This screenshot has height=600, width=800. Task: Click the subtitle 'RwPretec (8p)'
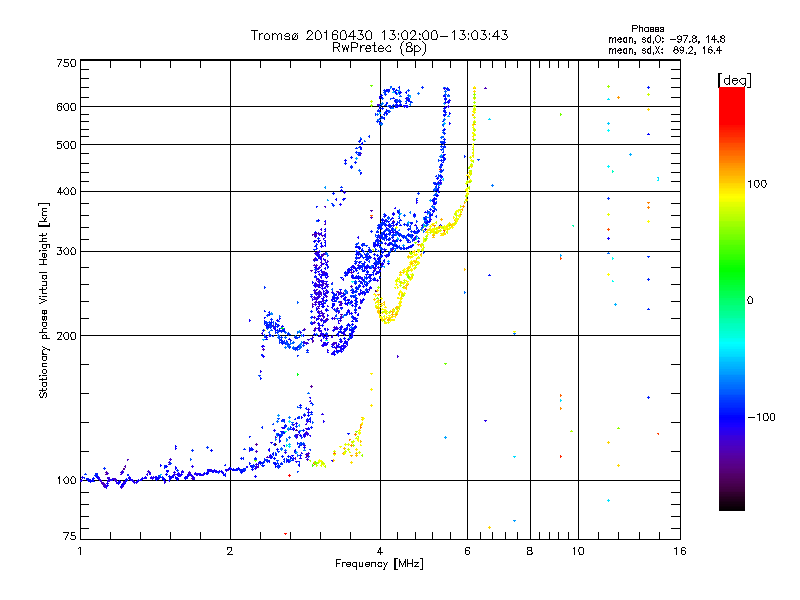pyautogui.click(x=379, y=48)
